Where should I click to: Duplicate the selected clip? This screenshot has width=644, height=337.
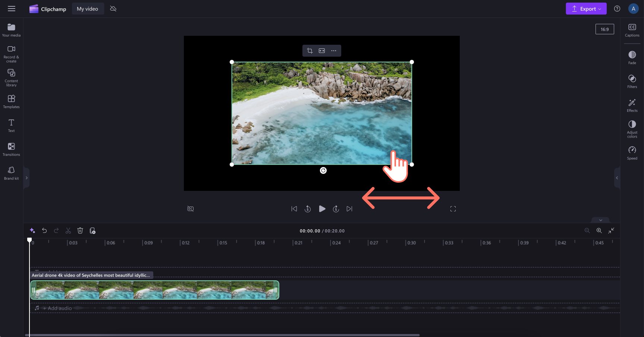pyautogui.click(x=92, y=231)
